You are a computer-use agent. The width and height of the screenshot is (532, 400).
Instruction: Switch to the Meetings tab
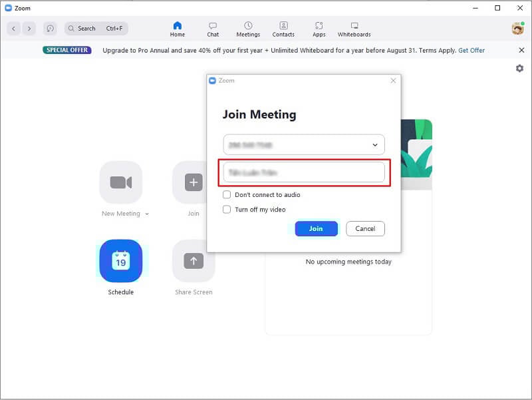point(248,29)
